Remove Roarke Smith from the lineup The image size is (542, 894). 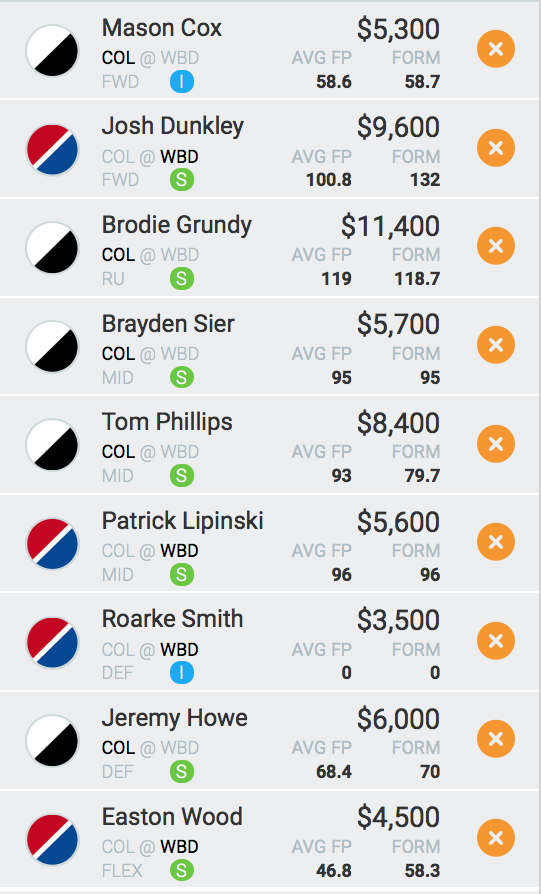click(x=496, y=641)
